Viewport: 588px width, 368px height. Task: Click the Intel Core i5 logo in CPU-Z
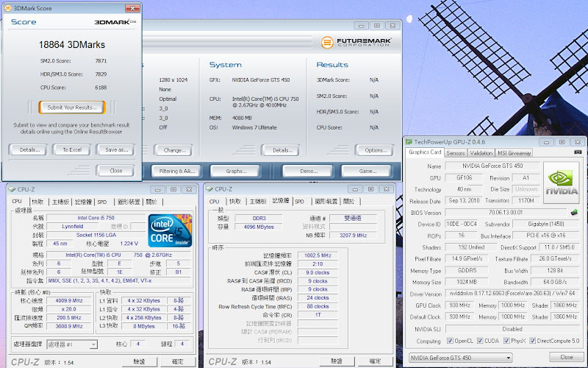[x=170, y=230]
